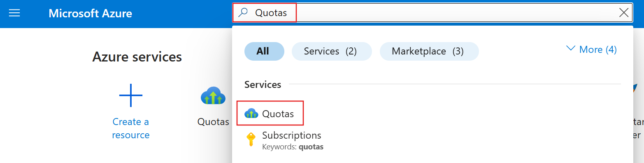Focus the search field containing Quotas
Image resolution: width=644 pixels, height=163 pixels.
432,13
